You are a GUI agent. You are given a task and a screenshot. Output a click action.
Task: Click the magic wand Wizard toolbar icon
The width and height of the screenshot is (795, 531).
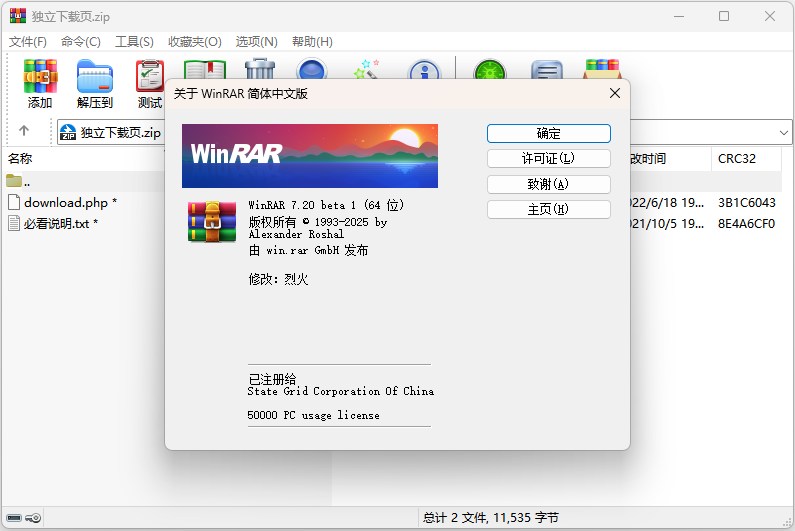(367, 69)
